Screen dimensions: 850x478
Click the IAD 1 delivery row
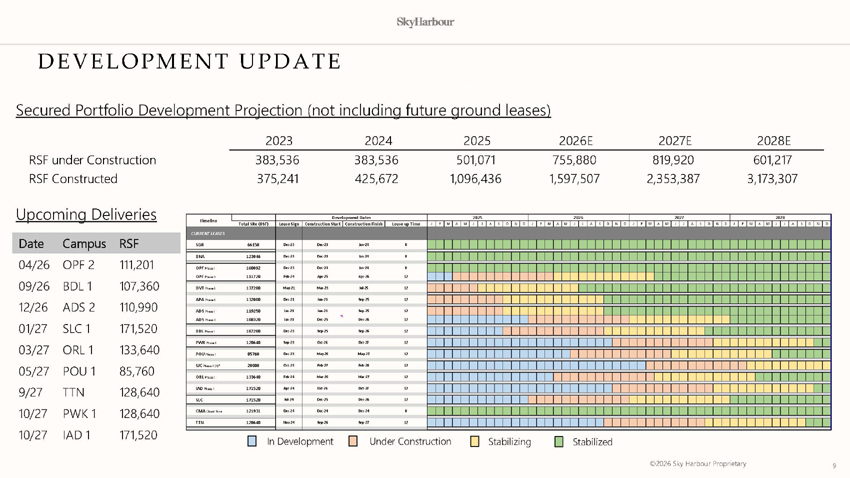(x=84, y=435)
